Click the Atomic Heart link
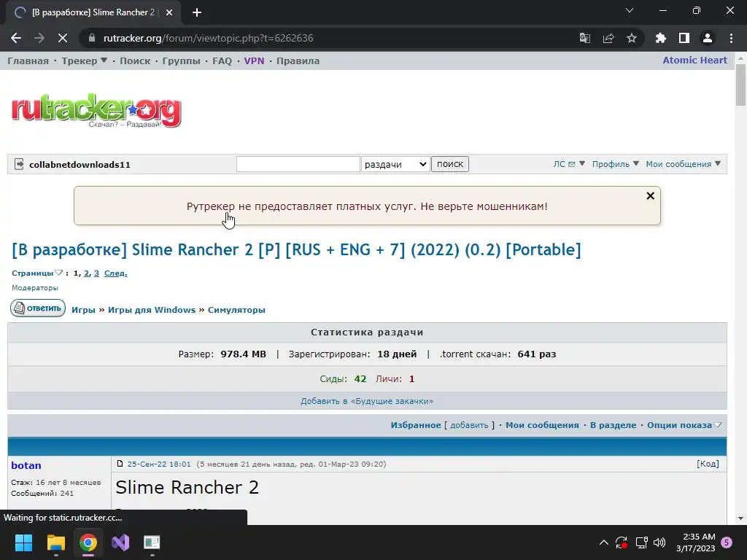The width and height of the screenshot is (747, 560). [694, 61]
